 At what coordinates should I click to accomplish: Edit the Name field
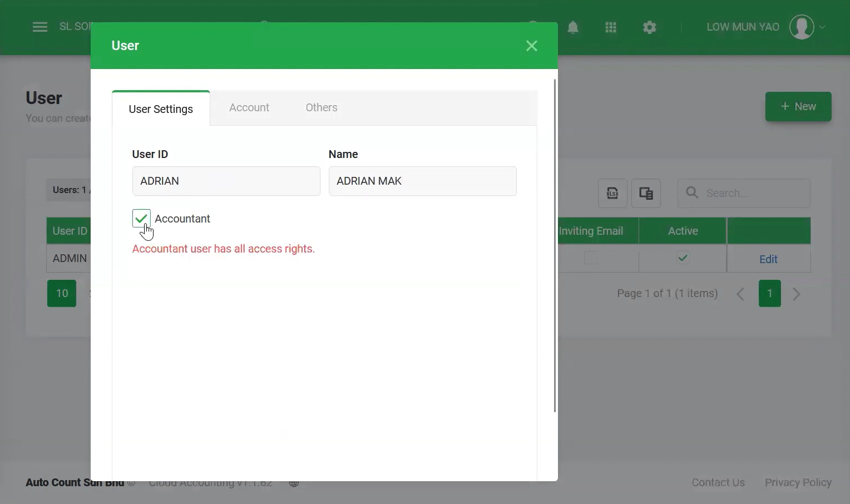click(x=423, y=181)
